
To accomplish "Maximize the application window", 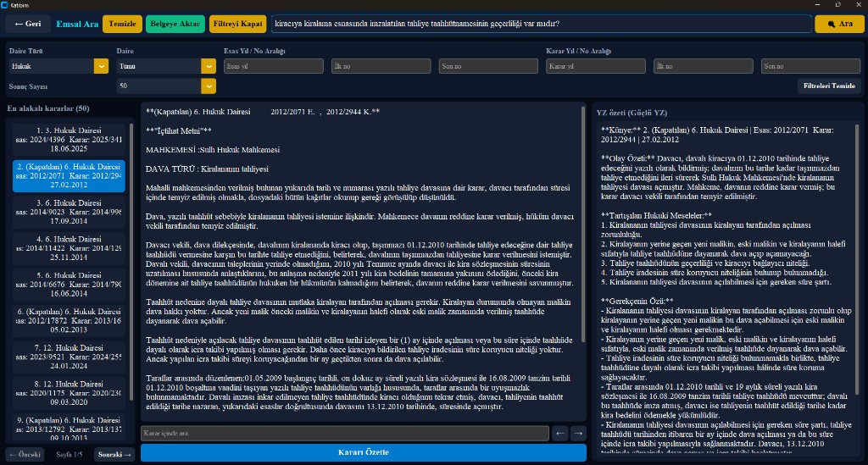I will [838, 5].
